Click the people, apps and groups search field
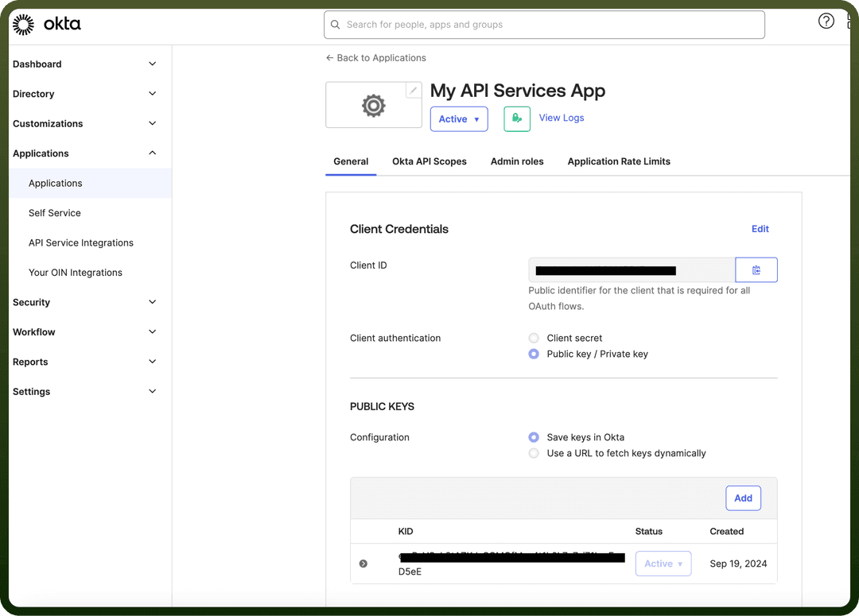 coord(544,25)
